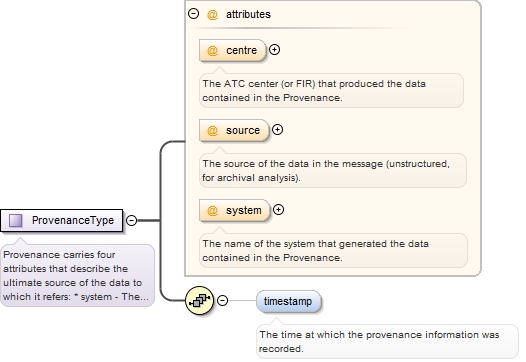
Task: Click the @ icon beside attributes header
Action: pyautogui.click(x=212, y=14)
